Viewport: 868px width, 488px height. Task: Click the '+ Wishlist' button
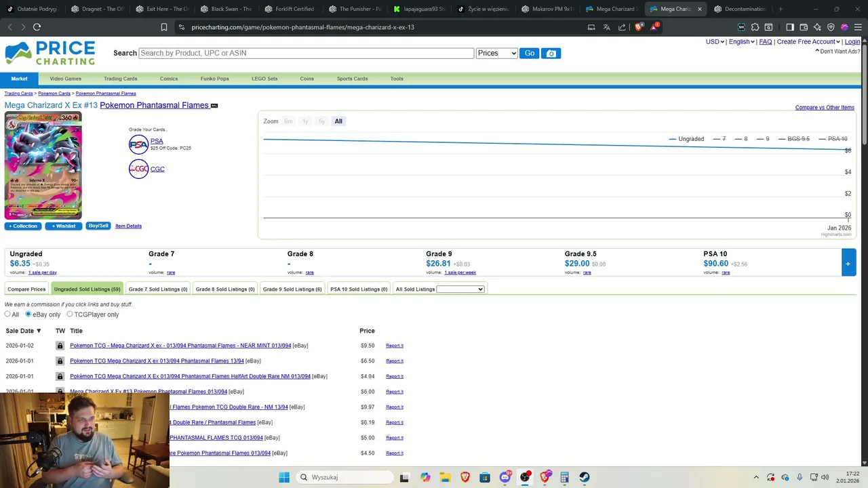pos(64,226)
